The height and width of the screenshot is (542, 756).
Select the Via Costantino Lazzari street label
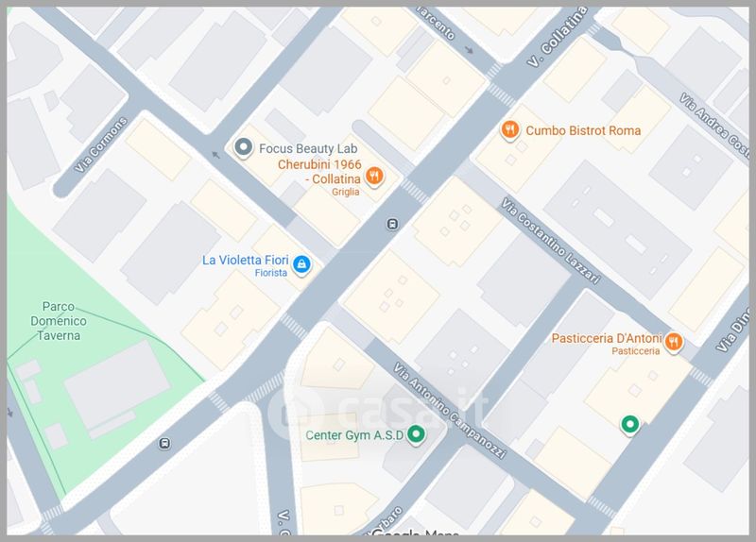551,241
